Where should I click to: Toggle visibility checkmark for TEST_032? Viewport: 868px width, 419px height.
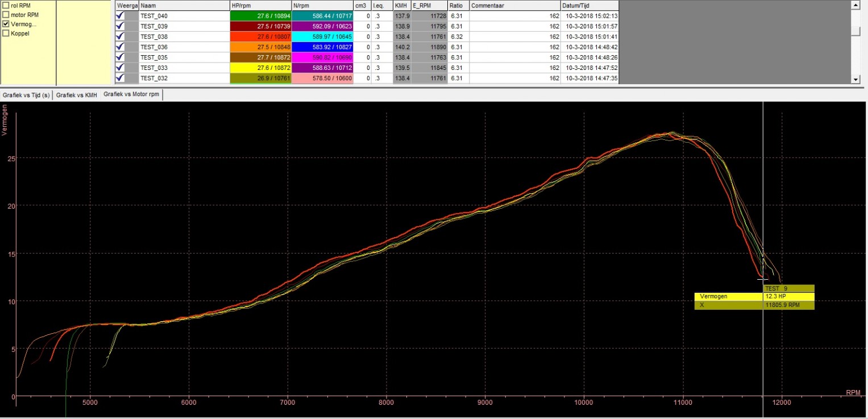click(120, 78)
